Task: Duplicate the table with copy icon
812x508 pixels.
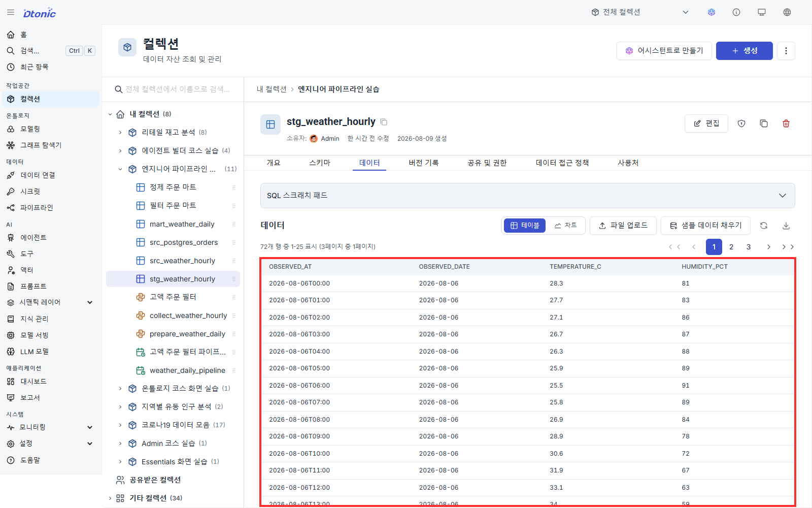Action: click(764, 123)
